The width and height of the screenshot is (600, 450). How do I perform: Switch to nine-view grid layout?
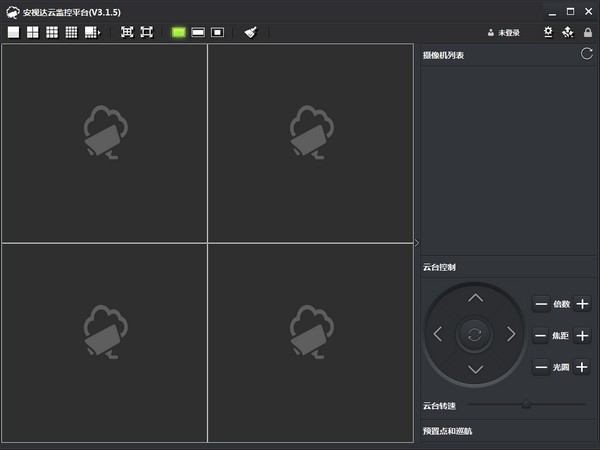pyautogui.click(x=52, y=33)
